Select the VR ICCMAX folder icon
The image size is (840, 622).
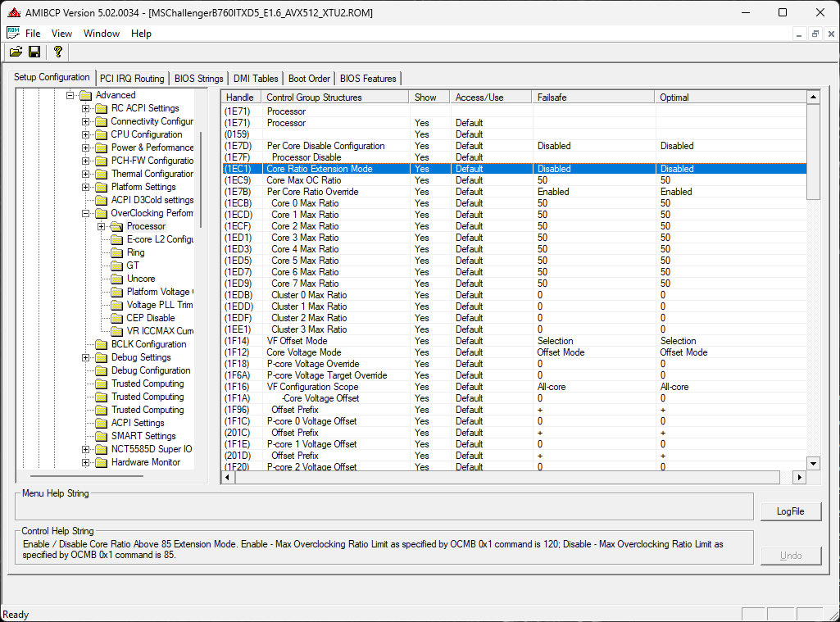117,332
